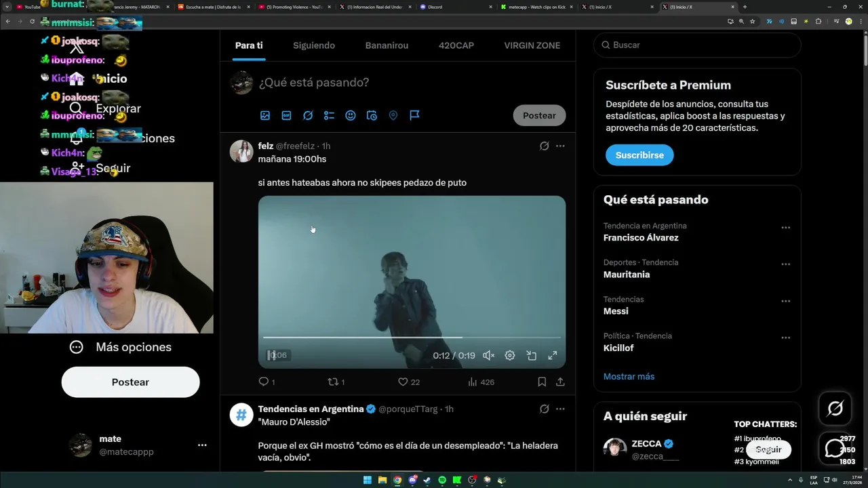
Task: Open video playback settings gear
Action: click(x=510, y=355)
